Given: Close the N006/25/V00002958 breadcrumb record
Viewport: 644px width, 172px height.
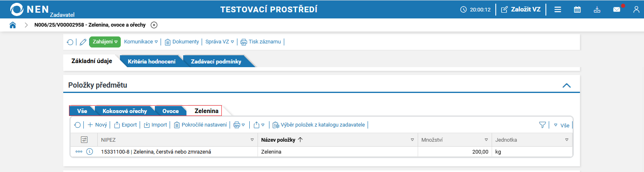Looking at the screenshot, I should coord(154,25).
